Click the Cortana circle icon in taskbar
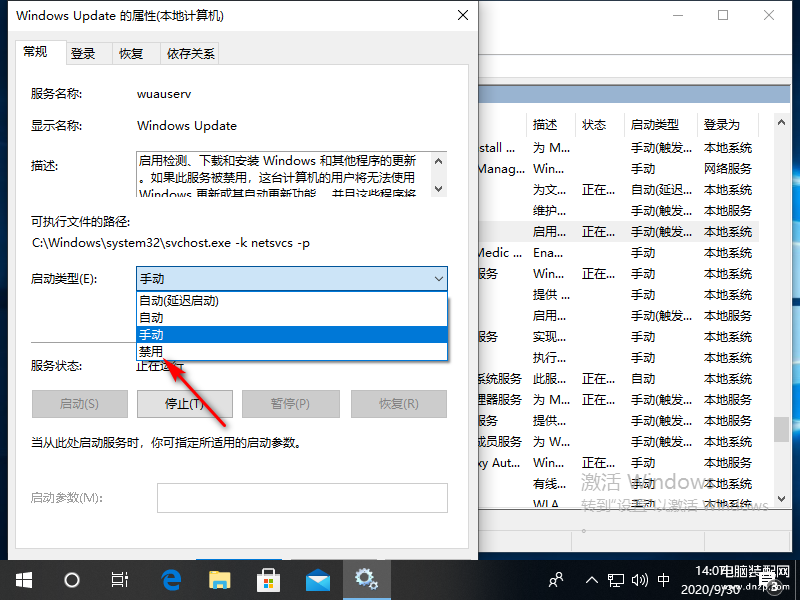 click(71, 580)
